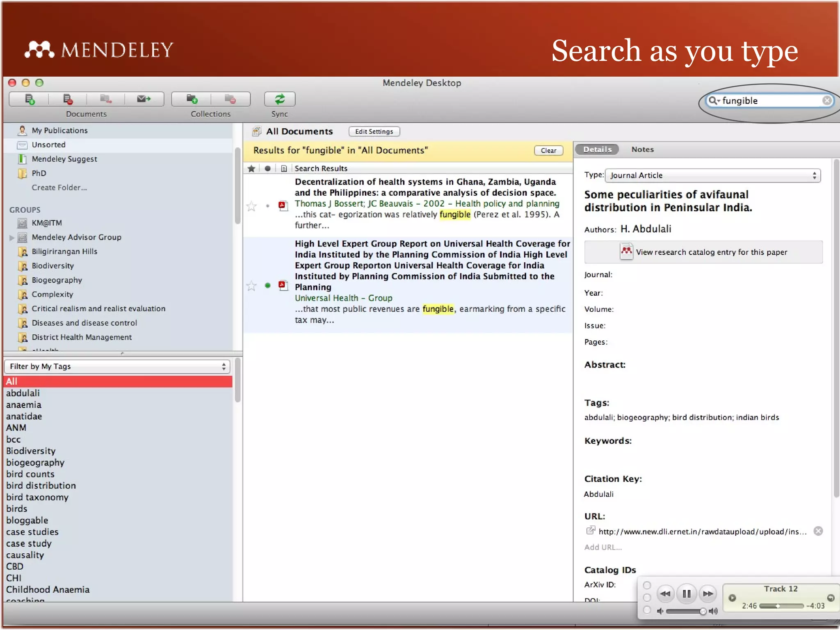Filter by the case studies tag
The width and height of the screenshot is (840, 630).
(x=32, y=532)
